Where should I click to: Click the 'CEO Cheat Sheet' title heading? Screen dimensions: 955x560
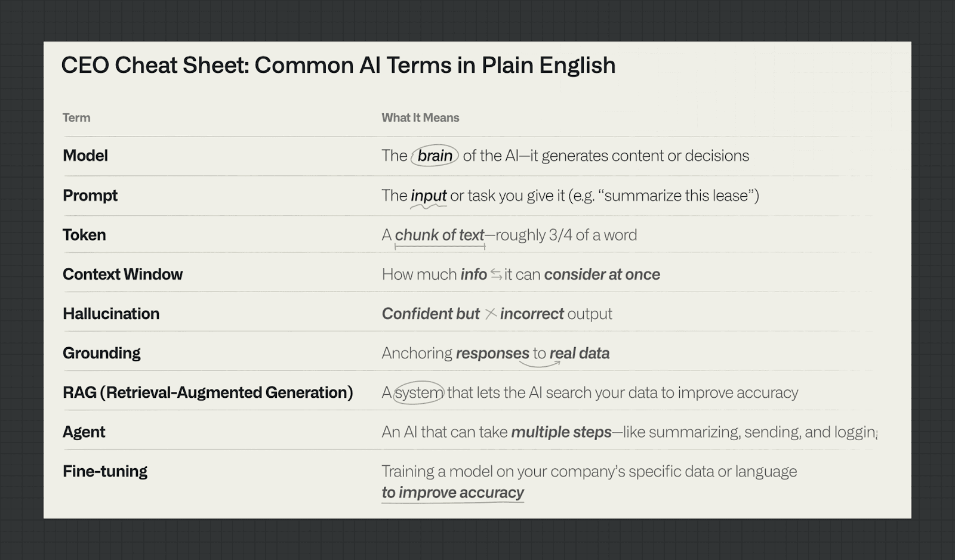(338, 65)
